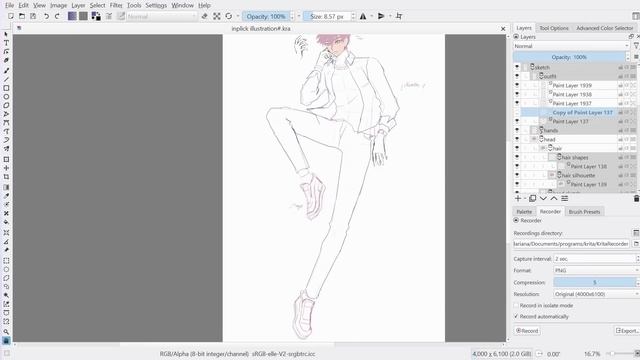Image resolution: width=640 pixels, height=360 pixels.
Task: Select the Fill bucket tool
Action: coord(6,222)
